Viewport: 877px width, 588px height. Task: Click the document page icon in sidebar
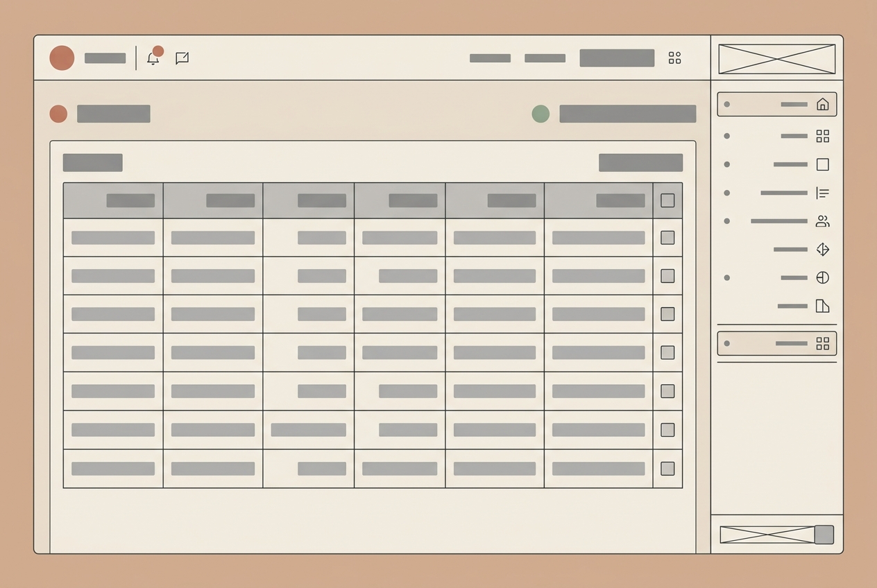(822, 306)
